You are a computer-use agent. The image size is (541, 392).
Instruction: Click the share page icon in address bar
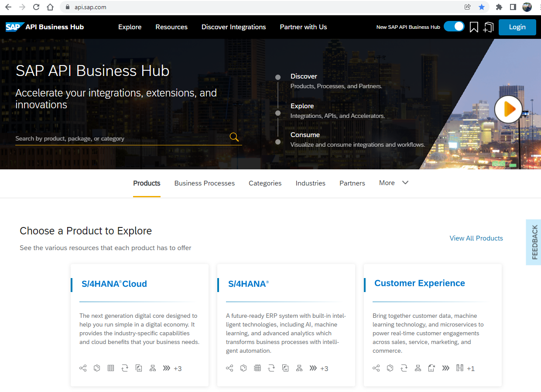[468, 7]
